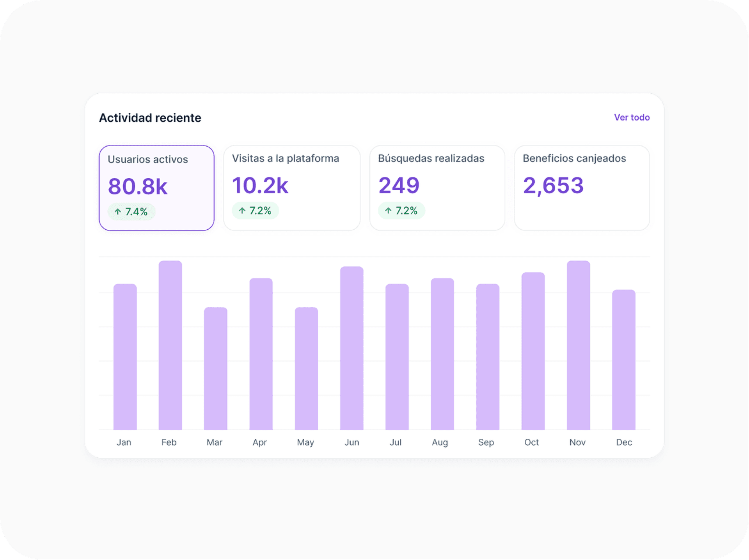Click the 2,653 redeemed benefits value
This screenshot has height=560, width=749.
(x=553, y=186)
